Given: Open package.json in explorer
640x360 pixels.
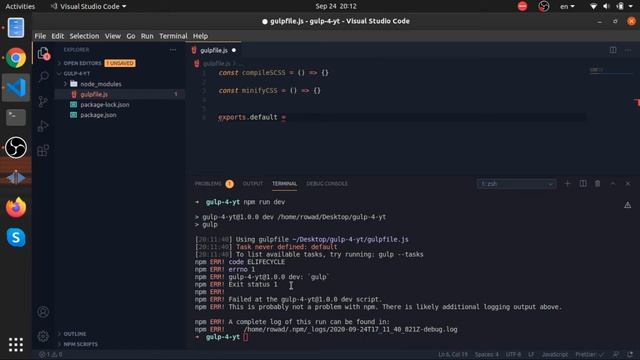Looking at the screenshot, I should click(x=98, y=115).
